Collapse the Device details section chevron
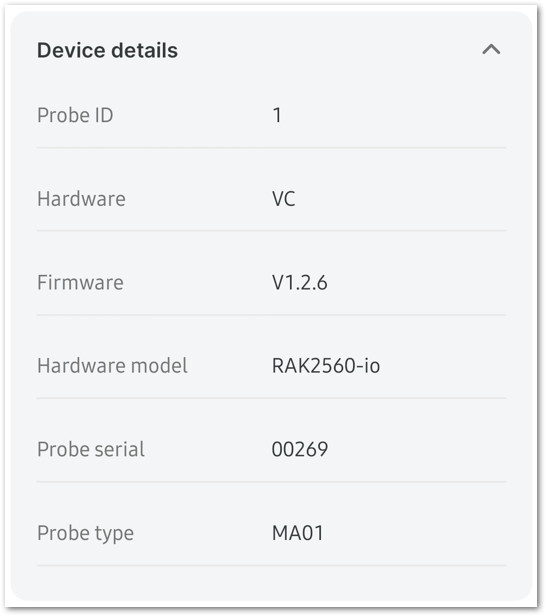The height and width of the screenshot is (616, 546). click(491, 50)
